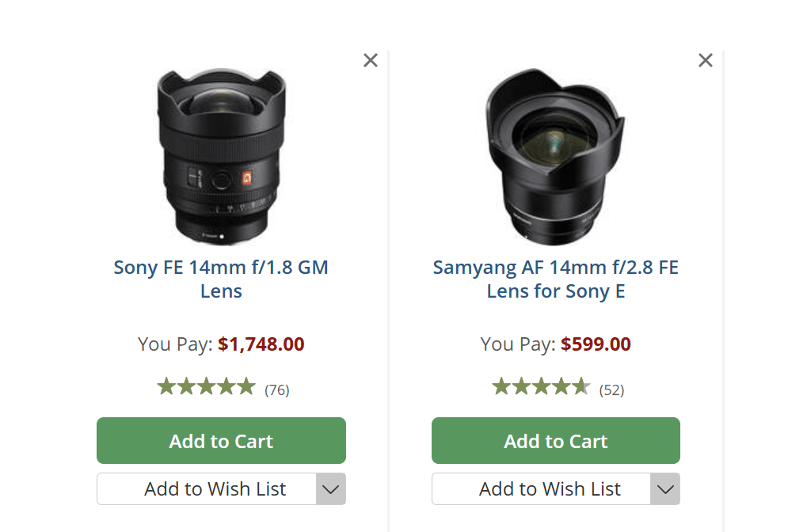
Task: Remove the Sony FE 14mm lens from comparison
Action: click(x=371, y=60)
